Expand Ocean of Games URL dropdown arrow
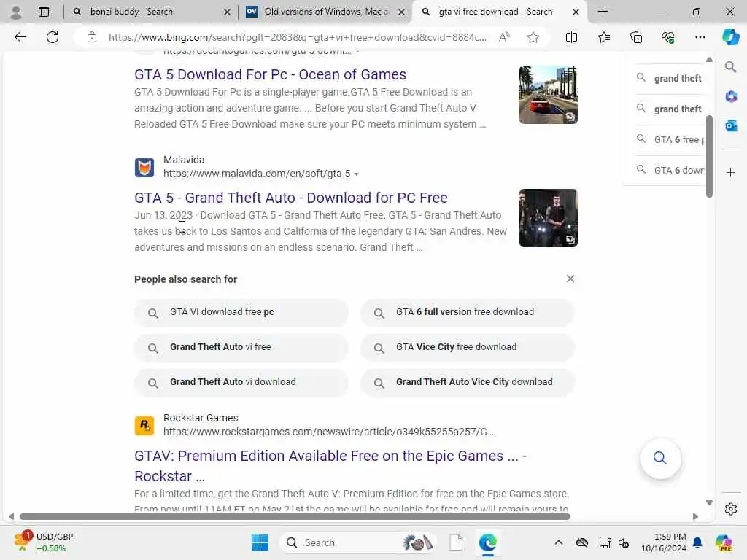747x560 pixels. pos(357,52)
